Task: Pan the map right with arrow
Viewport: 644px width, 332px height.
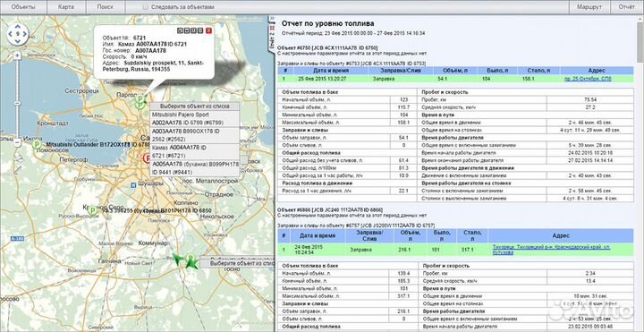Action: click(25, 34)
